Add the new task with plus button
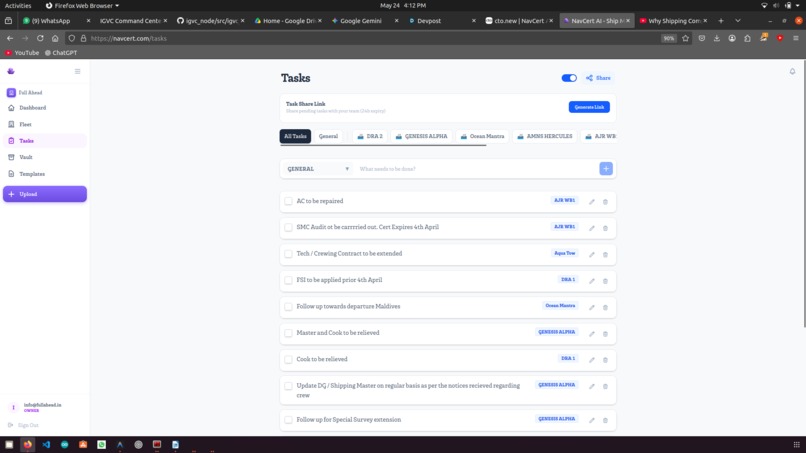This screenshot has height=453, width=806. click(606, 169)
